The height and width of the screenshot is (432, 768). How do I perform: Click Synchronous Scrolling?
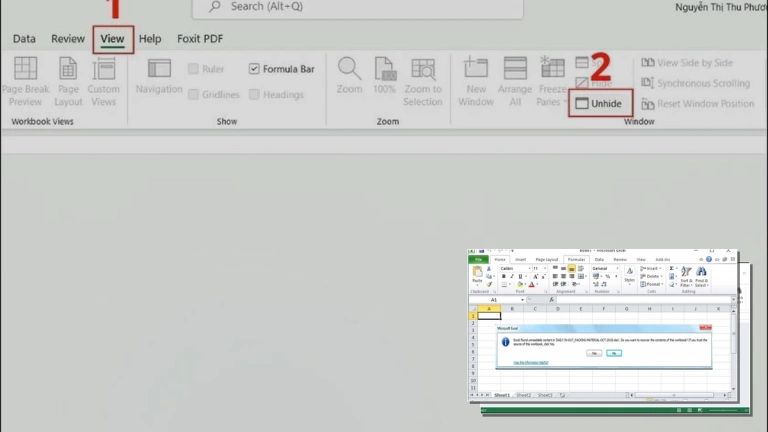click(696, 83)
